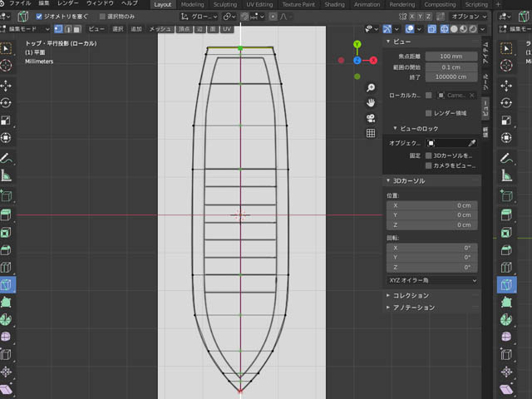The height and width of the screenshot is (399, 532).
Task: Select the Scale tool in left viewport toolbar
Action: pyautogui.click(x=6, y=120)
